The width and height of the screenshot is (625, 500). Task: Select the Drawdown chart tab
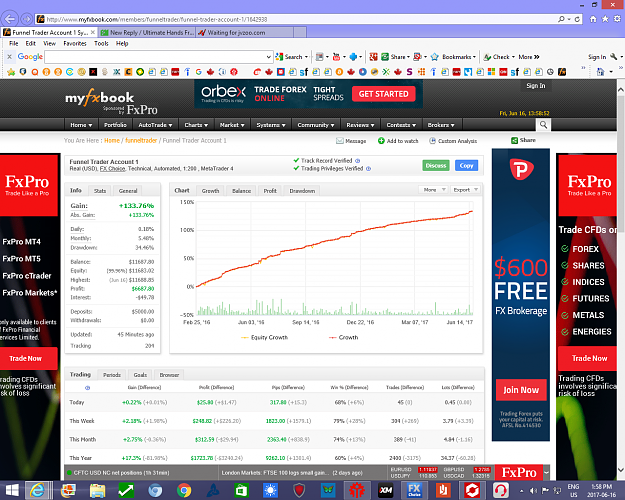(302, 191)
